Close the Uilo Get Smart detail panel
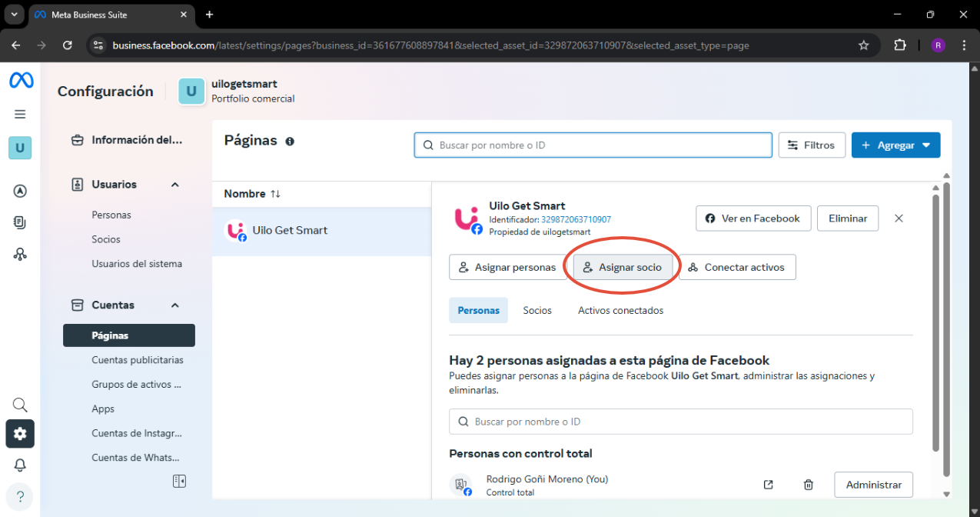This screenshot has width=980, height=517. (899, 218)
